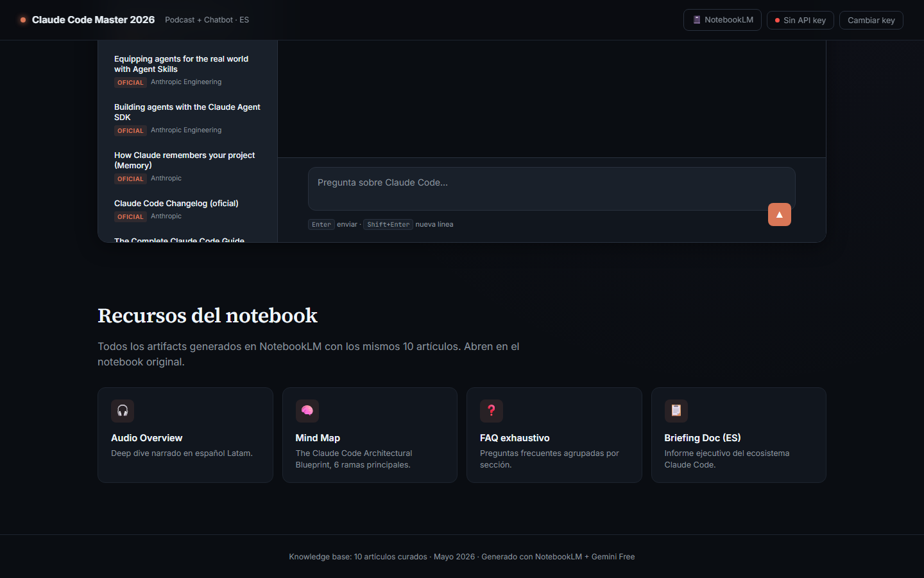Image resolution: width=924 pixels, height=578 pixels.
Task: Click the headphones icon on Audio Overview card
Action: click(x=123, y=411)
